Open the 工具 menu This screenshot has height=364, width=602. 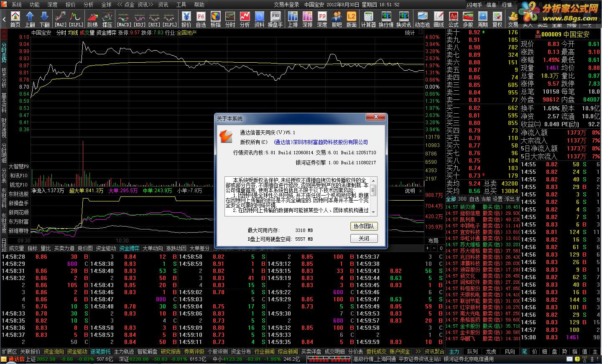tap(181, 5)
